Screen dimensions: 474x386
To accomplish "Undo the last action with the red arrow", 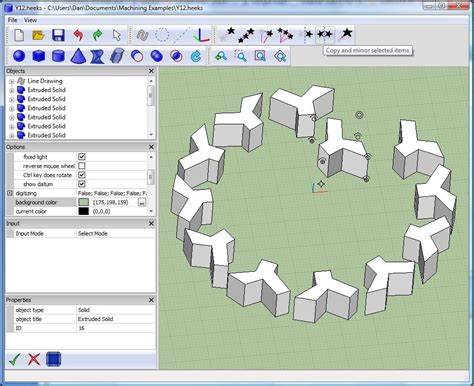I will click(x=78, y=35).
